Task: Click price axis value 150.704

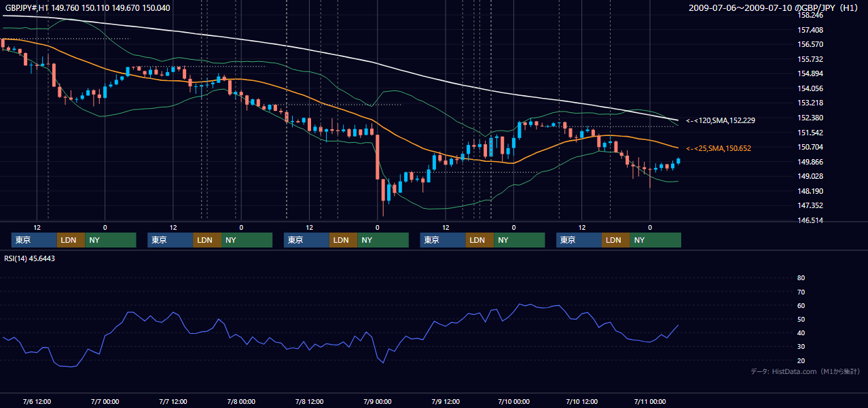Action: [x=812, y=147]
